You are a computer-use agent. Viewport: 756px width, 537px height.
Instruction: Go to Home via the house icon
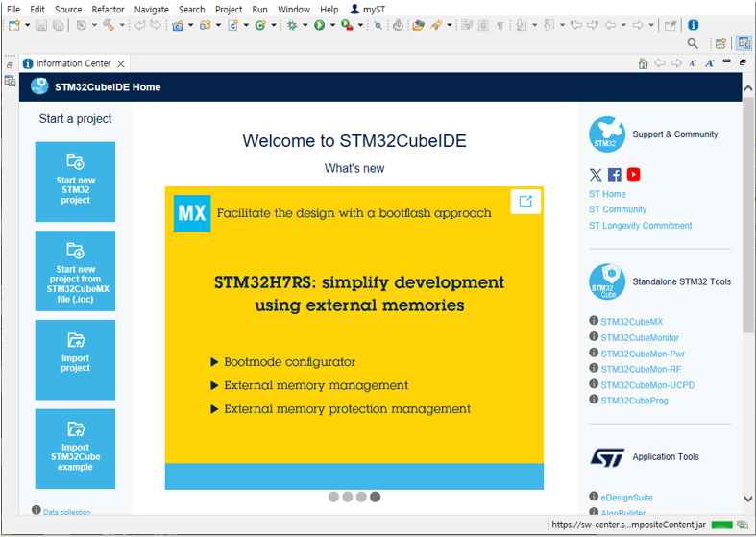644,63
